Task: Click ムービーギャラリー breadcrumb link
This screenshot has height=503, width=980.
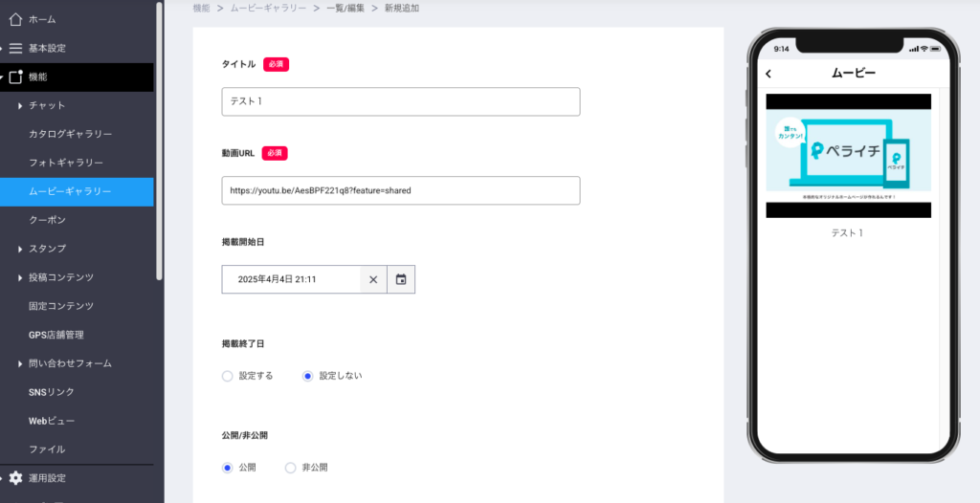Action: pos(268,8)
